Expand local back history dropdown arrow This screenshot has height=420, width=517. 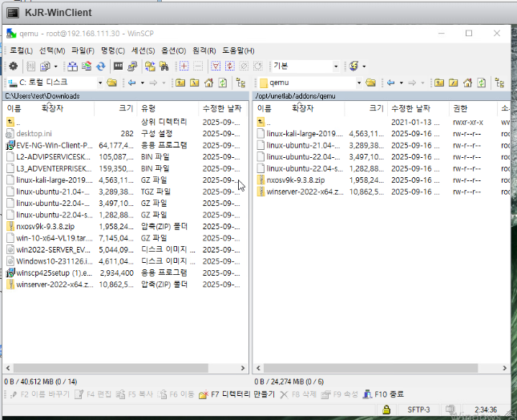(x=143, y=83)
